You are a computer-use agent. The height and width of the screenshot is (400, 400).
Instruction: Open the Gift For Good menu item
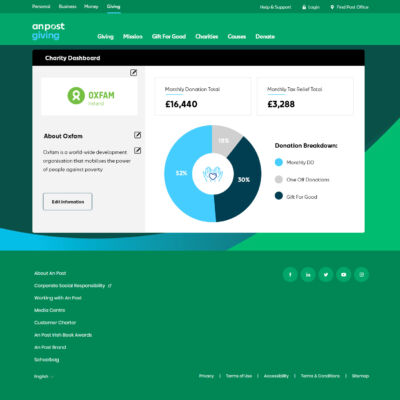(169, 37)
